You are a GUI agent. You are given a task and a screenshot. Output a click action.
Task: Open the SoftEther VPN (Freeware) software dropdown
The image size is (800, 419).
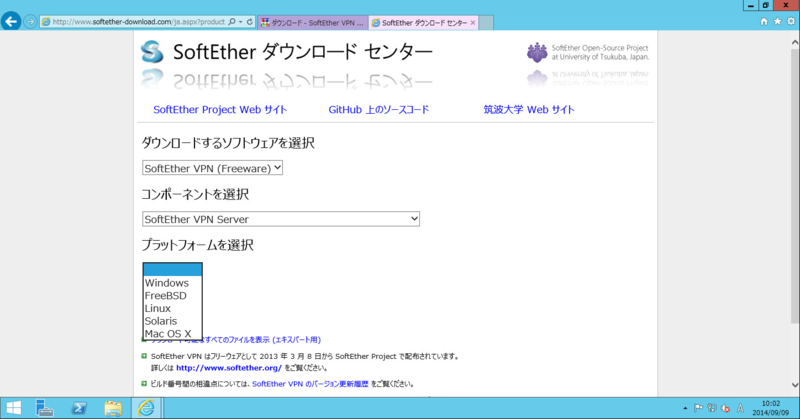(212, 168)
